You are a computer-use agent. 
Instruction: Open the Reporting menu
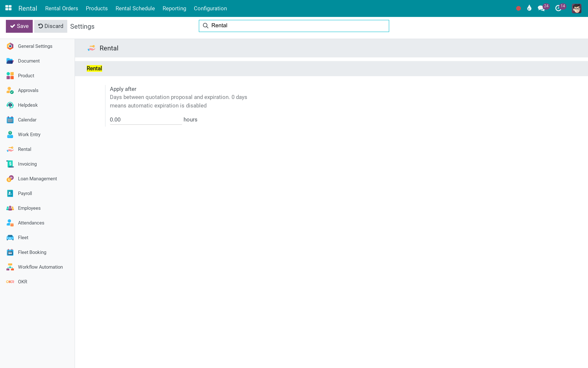pyautogui.click(x=174, y=8)
